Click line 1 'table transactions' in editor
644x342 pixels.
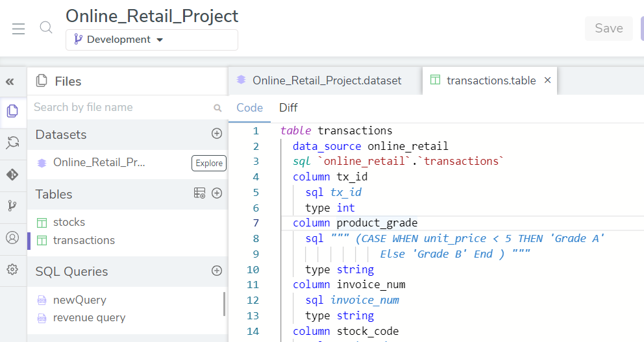[x=336, y=130]
